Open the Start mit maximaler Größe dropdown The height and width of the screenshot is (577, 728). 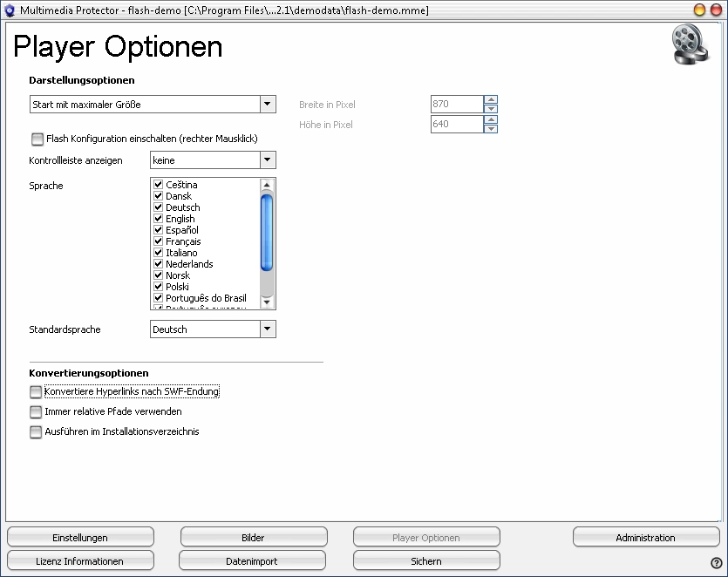click(x=268, y=105)
